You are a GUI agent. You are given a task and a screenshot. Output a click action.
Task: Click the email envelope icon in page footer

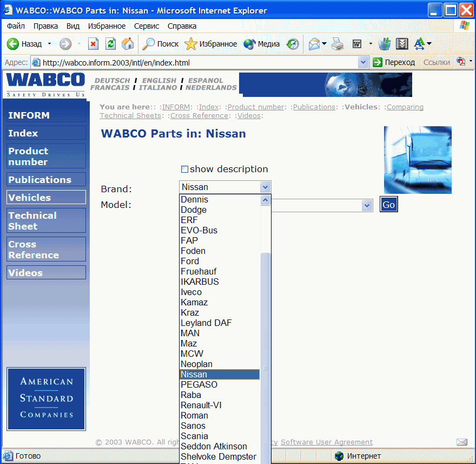tap(462, 442)
